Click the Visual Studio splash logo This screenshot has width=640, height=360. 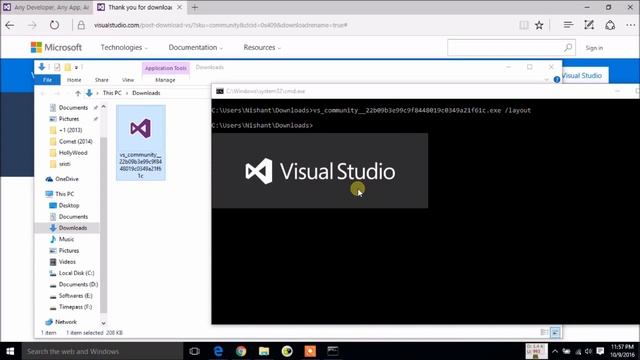pyautogui.click(x=320, y=171)
